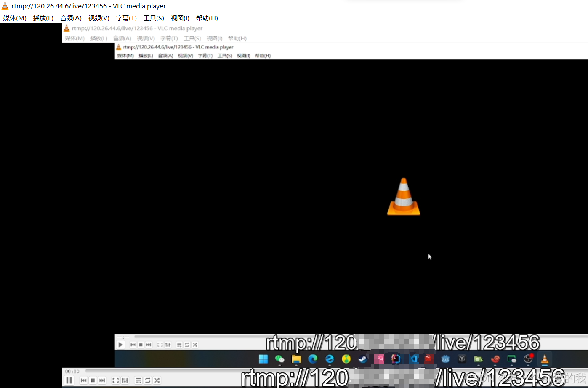The image size is (588, 388).
Task: Click the 00:00 elapsed time label
Action: (72, 372)
